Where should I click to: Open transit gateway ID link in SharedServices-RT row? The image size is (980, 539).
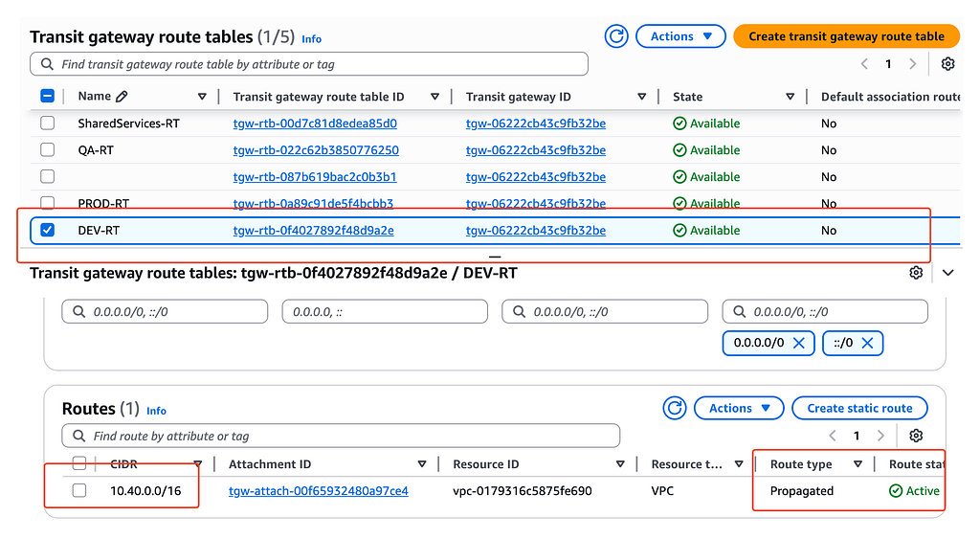[536, 124]
